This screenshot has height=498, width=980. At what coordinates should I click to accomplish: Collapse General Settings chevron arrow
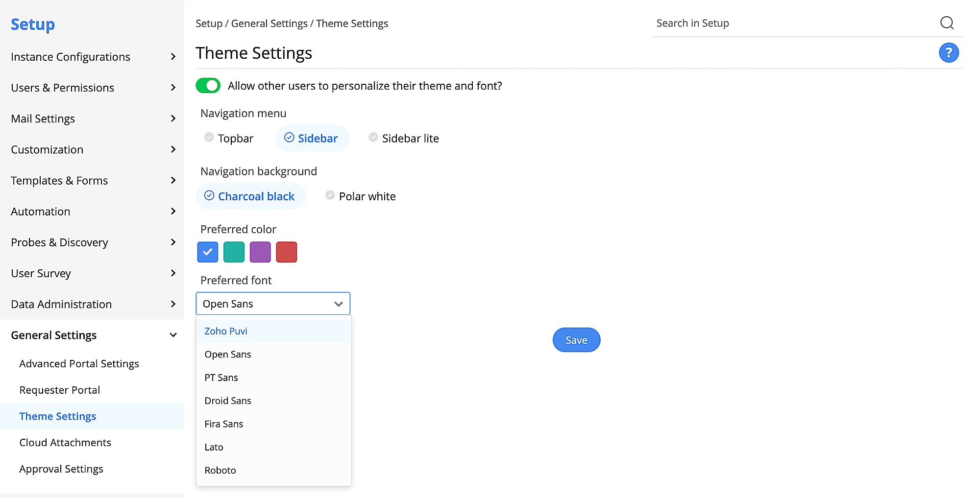173,335
